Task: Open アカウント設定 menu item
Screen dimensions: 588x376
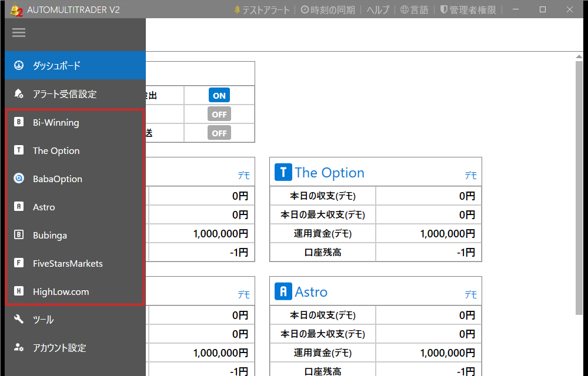Action: click(x=75, y=348)
